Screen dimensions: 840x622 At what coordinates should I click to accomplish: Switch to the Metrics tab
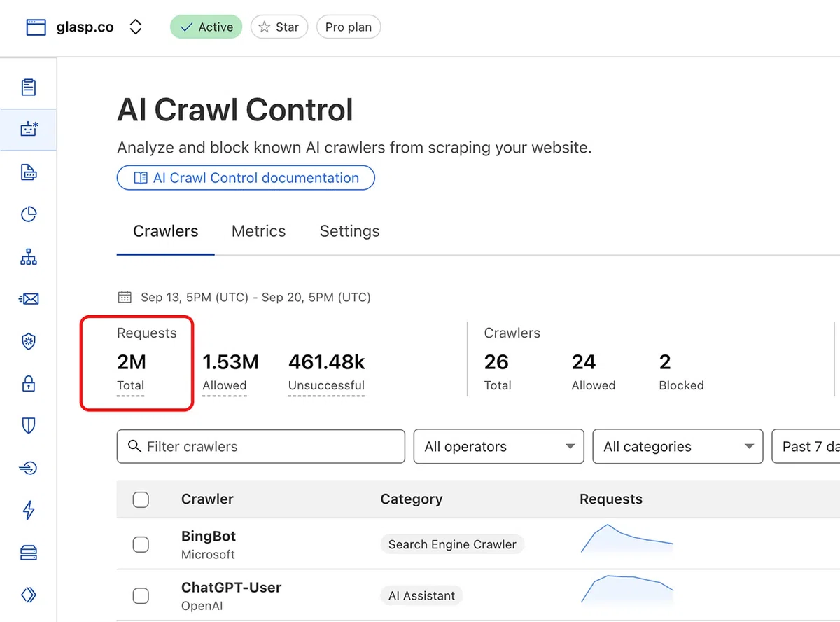pos(259,231)
